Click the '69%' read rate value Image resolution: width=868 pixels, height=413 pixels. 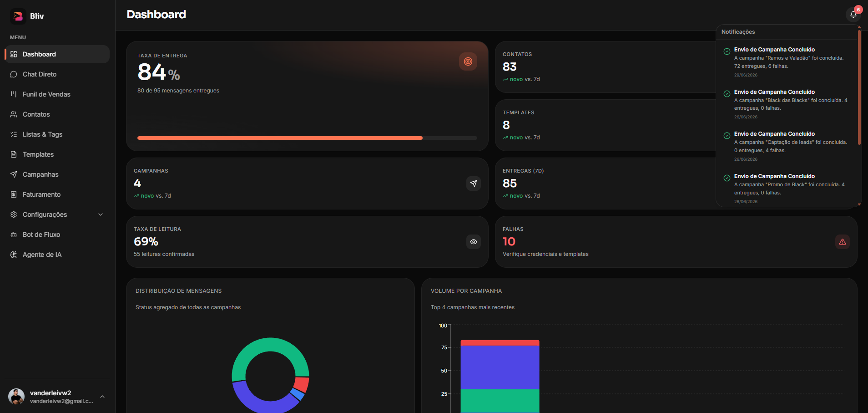coord(146,242)
